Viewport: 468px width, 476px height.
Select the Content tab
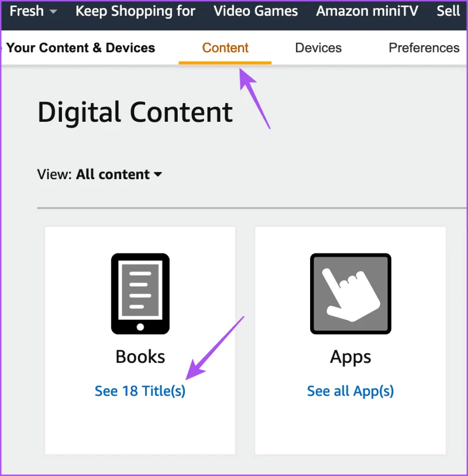[x=225, y=47]
